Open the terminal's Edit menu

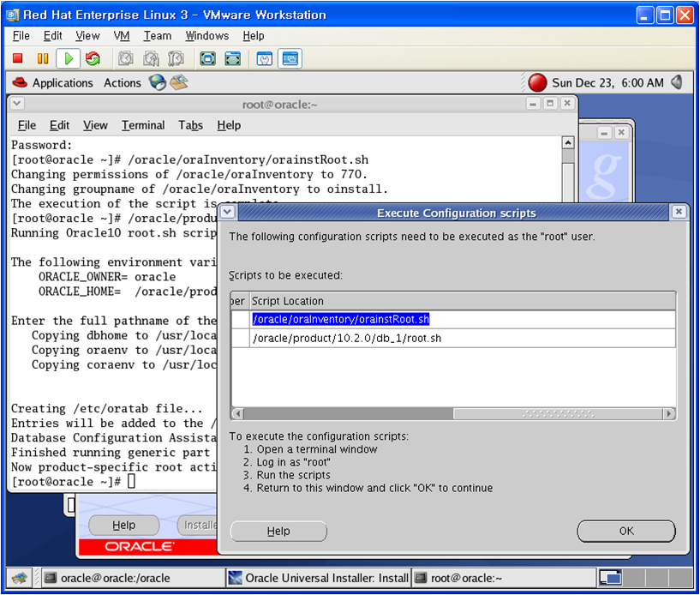coord(59,125)
